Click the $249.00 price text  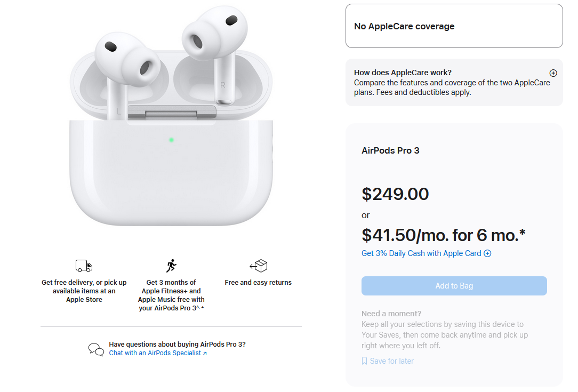pyautogui.click(x=395, y=194)
